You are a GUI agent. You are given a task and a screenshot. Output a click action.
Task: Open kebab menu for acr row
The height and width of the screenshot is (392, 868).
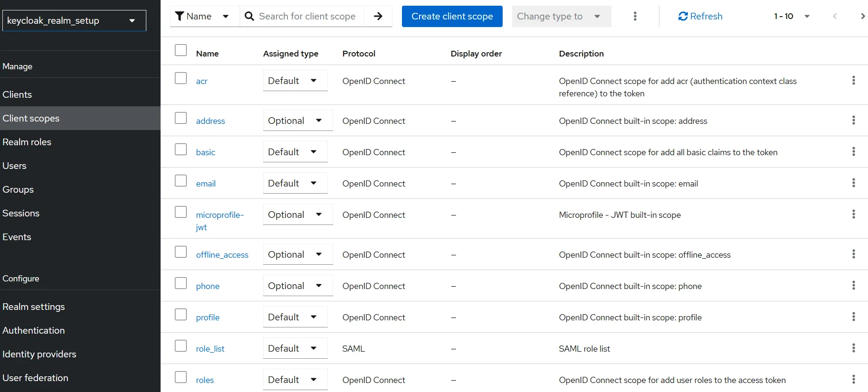pos(853,80)
